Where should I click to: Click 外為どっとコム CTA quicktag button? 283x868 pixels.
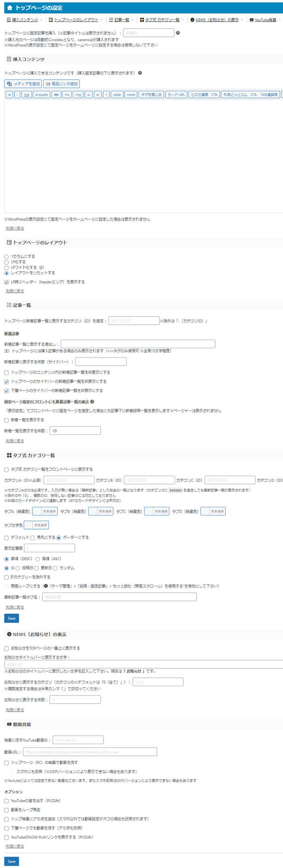tap(250, 95)
